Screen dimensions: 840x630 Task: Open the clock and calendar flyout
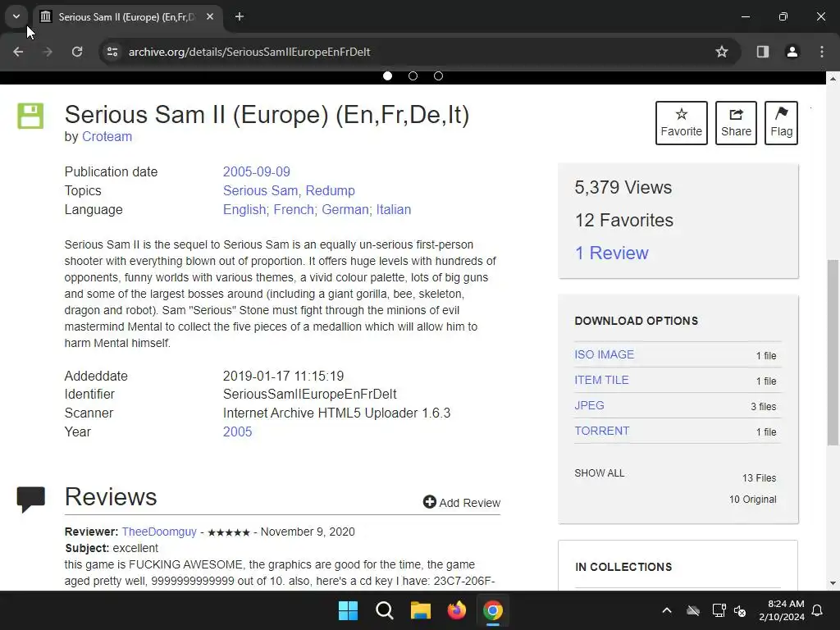point(782,610)
